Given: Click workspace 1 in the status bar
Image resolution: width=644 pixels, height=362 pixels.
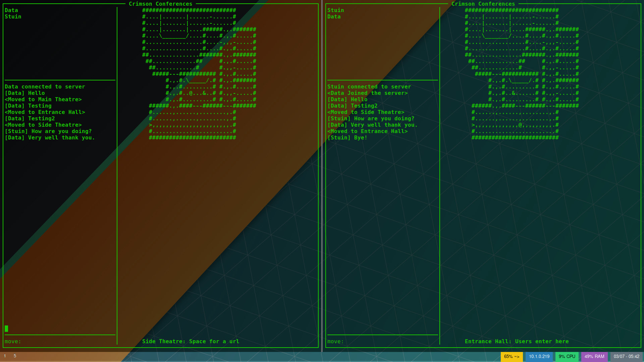Looking at the screenshot, I should (x=5, y=356).
